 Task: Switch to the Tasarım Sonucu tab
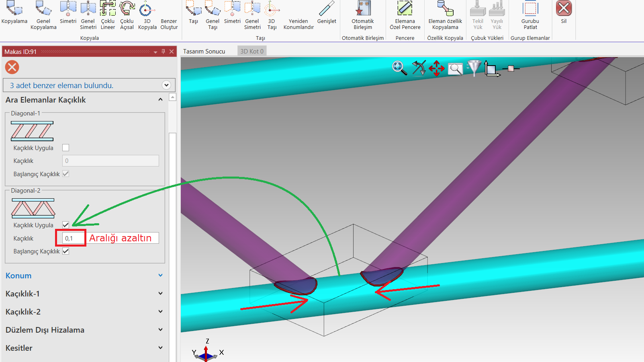[x=204, y=51]
